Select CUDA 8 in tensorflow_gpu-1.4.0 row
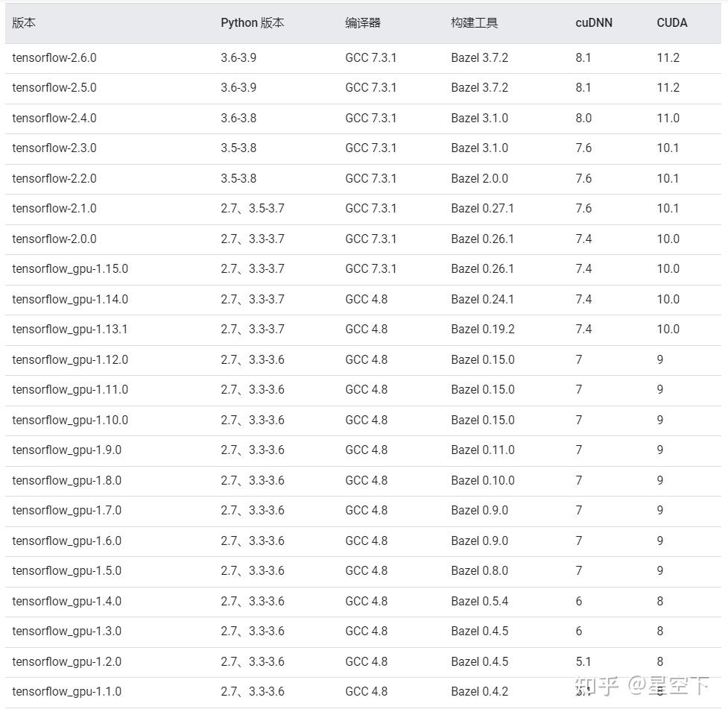 (659, 601)
